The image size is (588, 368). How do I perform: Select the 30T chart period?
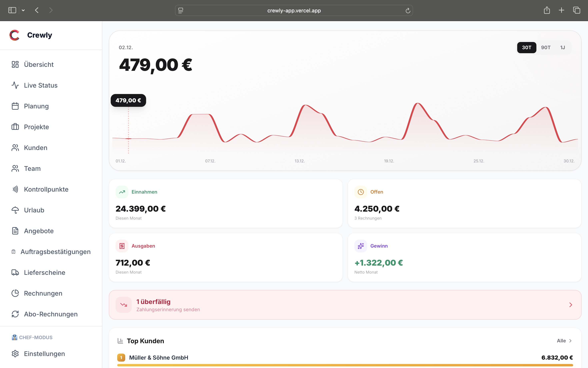coord(526,47)
